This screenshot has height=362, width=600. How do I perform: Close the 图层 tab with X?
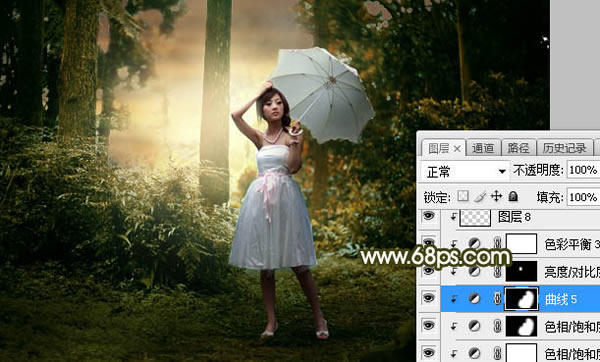coord(457,149)
